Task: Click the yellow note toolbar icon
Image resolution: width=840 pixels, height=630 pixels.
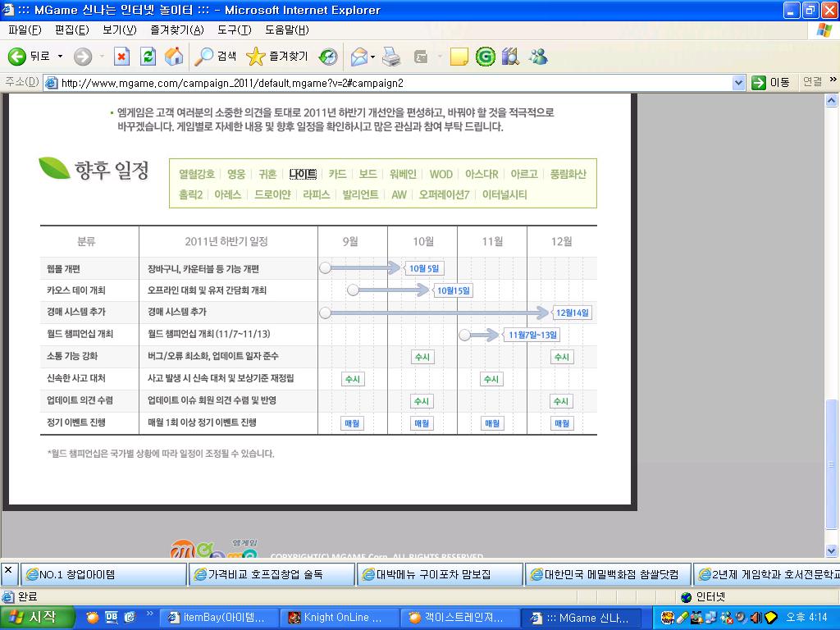Action: (x=459, y=57)
